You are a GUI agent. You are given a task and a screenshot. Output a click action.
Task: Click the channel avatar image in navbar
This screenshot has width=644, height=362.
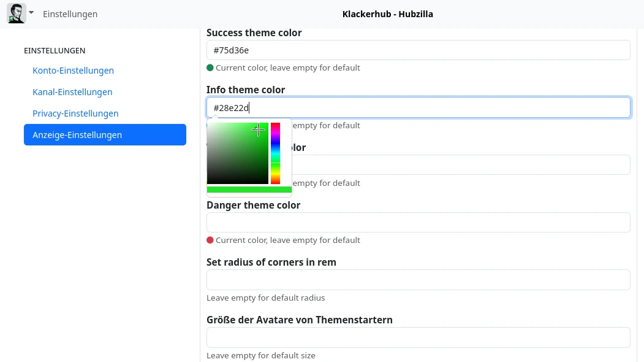pyautogui.click(x=16, y=13)
